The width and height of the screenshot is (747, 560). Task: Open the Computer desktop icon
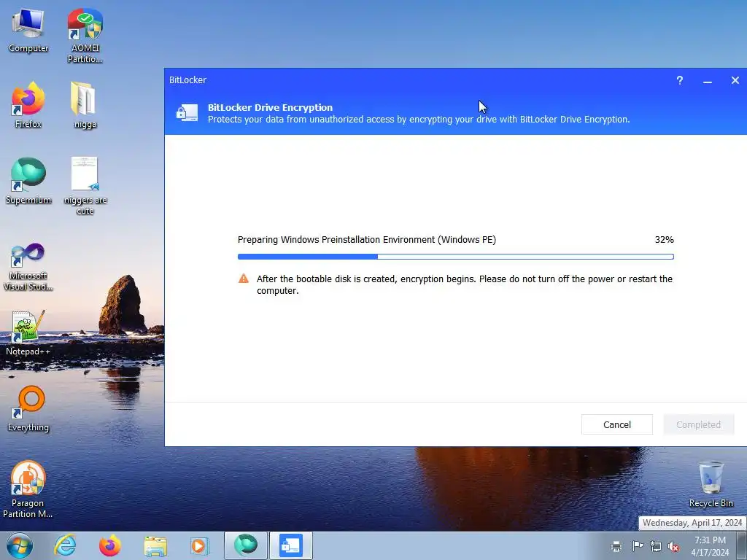28,29
